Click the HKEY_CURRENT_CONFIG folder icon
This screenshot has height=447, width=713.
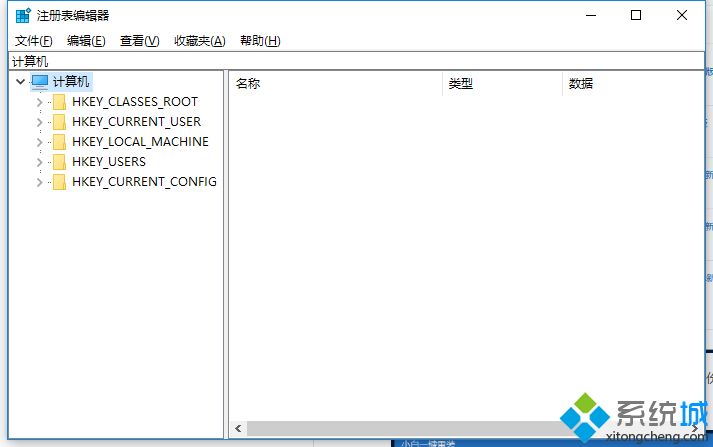(x=59, y=182)
